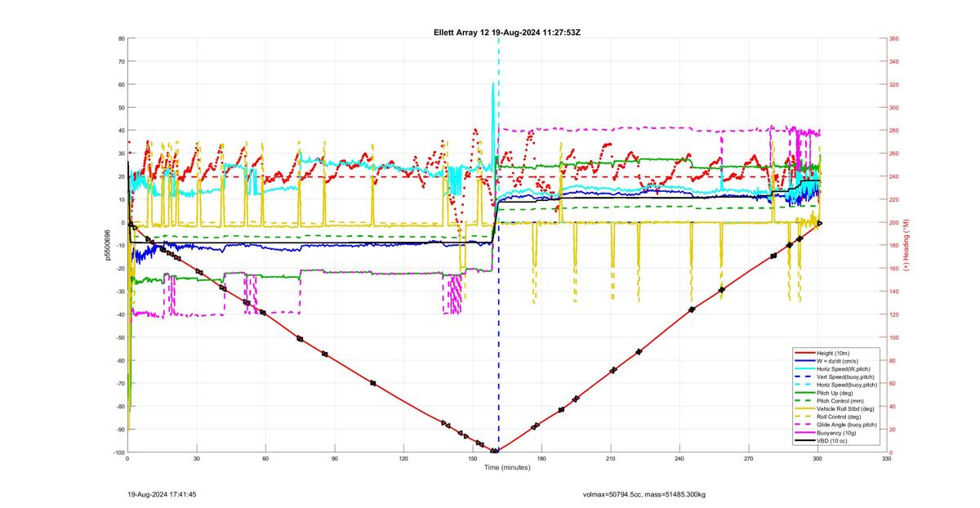The height and width of the screenshot is (508, 980).
Task: Click the plot title 'Ellett Array 12 19-Aug-2024 11:27:53Z'
Action: [507, 32]
